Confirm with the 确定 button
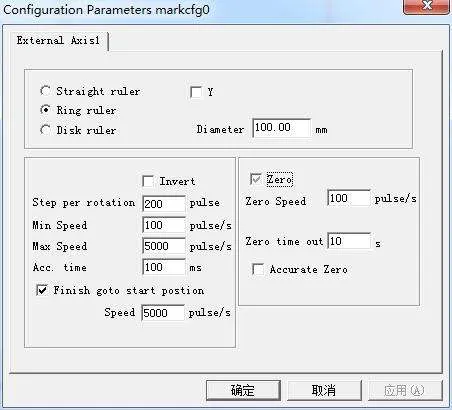This screenshot has width=452, height=410. 243,390
